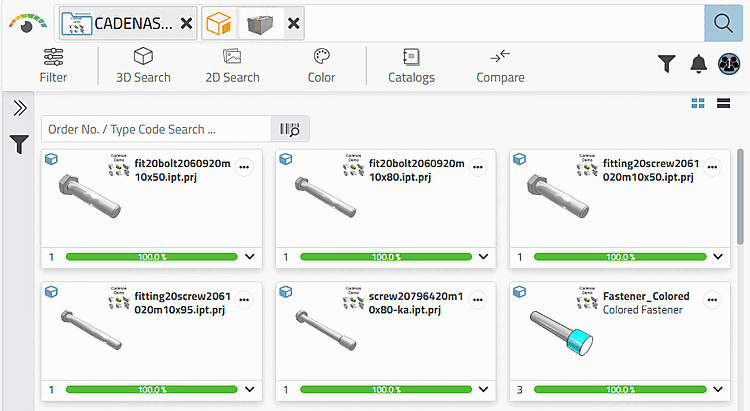Screen dimensions: 750x411
Task: Start a 3D Search
Action: tap(143, 65)
